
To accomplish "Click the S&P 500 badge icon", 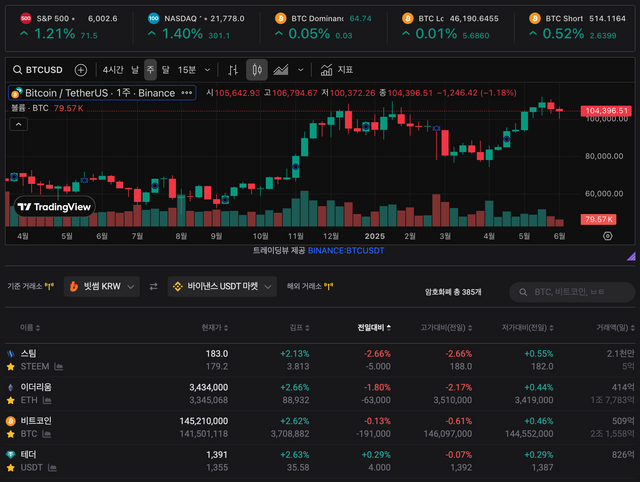I will (26, 18).
